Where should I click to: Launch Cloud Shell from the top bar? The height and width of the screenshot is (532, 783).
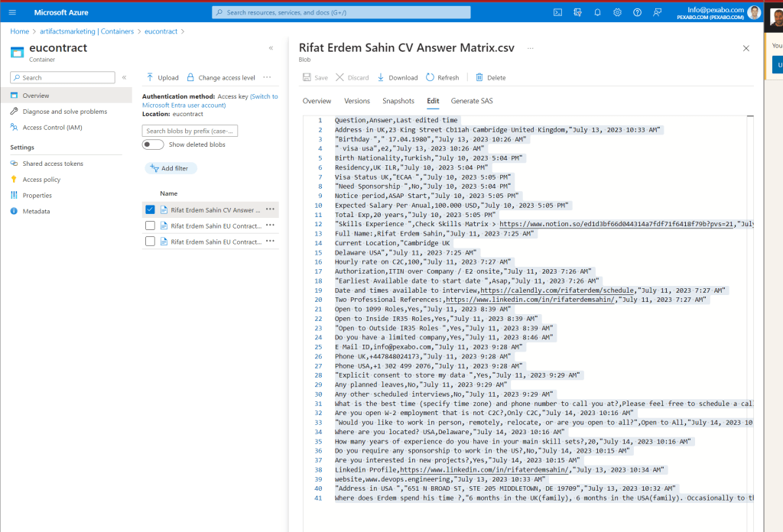[557, 12]
